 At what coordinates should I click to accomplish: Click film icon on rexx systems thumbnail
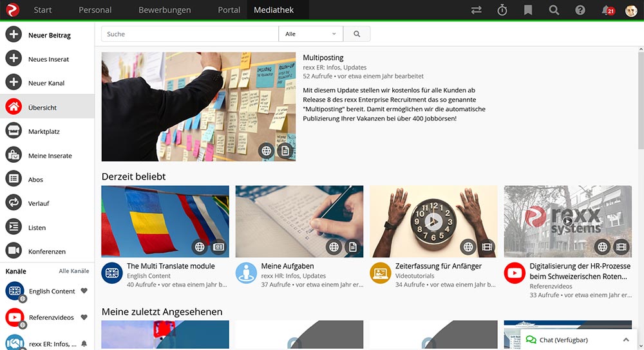pos(621,247)
